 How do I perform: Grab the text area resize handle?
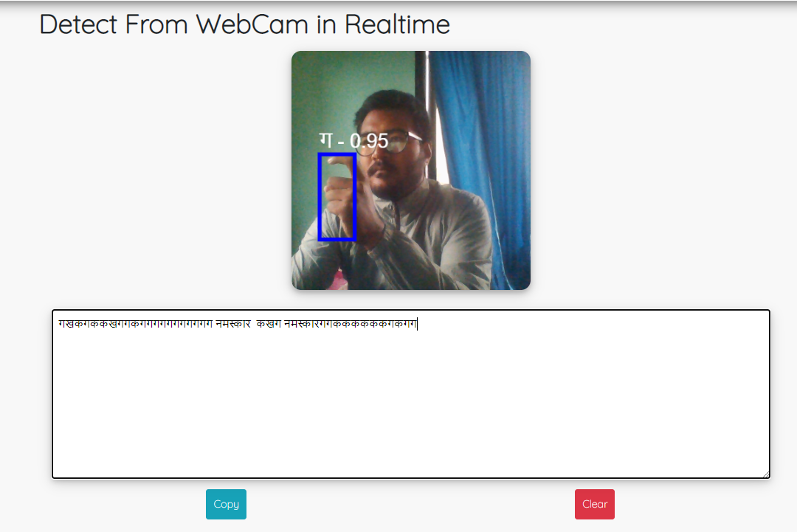tap(765, 474)
